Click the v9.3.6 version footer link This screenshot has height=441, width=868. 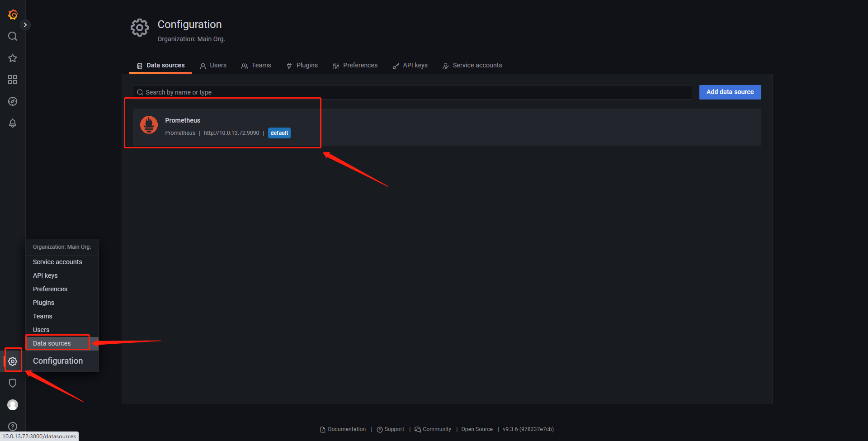[x=528, y=429]
